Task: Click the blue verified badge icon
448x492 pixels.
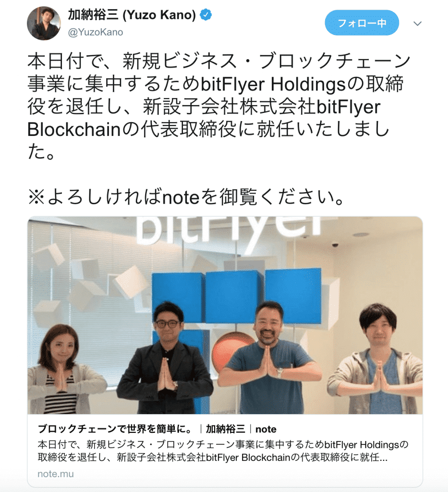Action: tap(206, 15)
